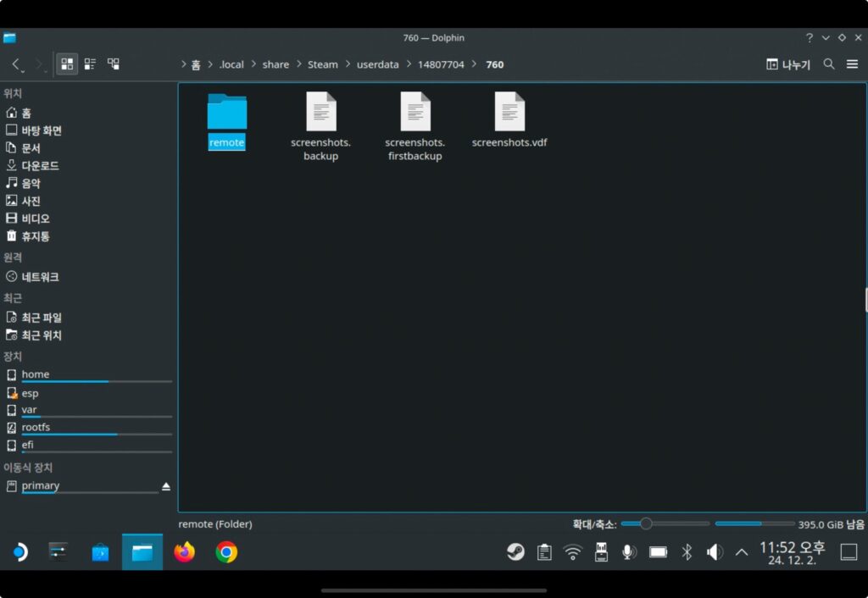This screenshot has width=868, height=598.
Task: Open the search magnifier icon
Action: click(x=829, y=64)
